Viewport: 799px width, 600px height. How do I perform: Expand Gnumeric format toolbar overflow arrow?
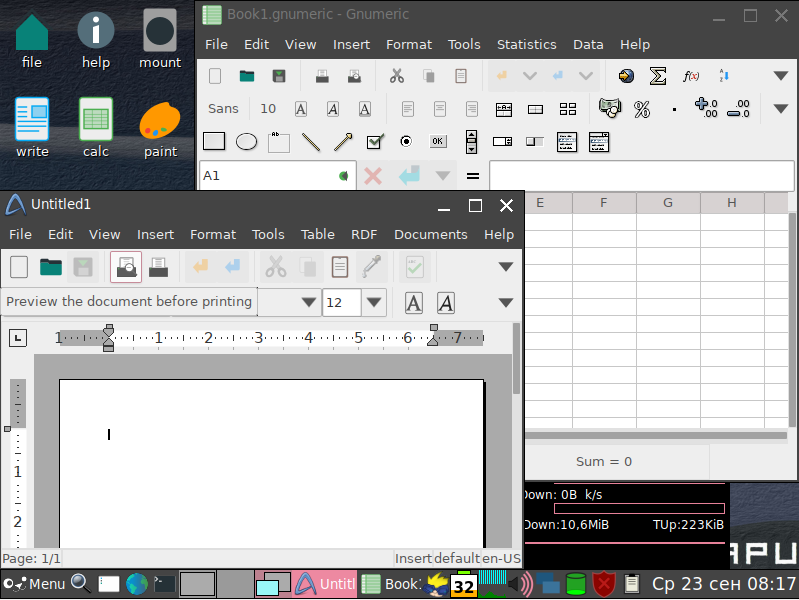coord(781,109)
